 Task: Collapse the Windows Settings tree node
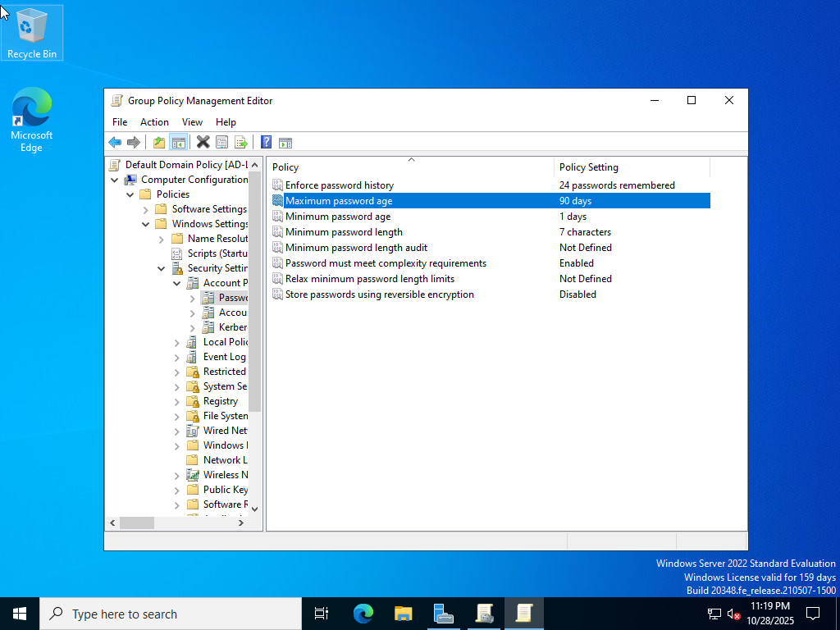pos(146,224)
